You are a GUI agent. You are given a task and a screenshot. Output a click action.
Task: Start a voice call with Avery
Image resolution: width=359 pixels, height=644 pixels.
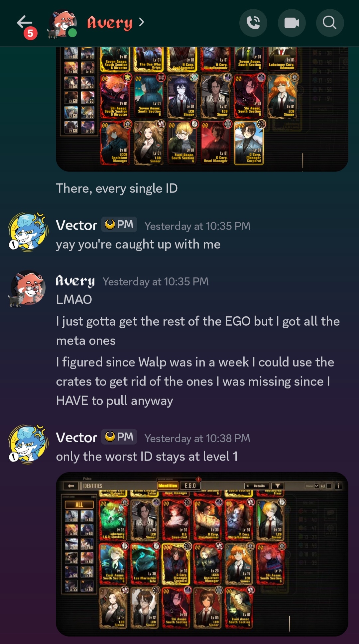click(x=253, y=23)
